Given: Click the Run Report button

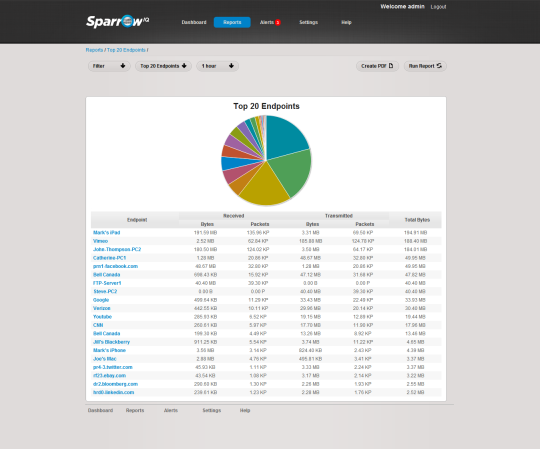Looking at the screenshot, I should (x=425, y=66).
